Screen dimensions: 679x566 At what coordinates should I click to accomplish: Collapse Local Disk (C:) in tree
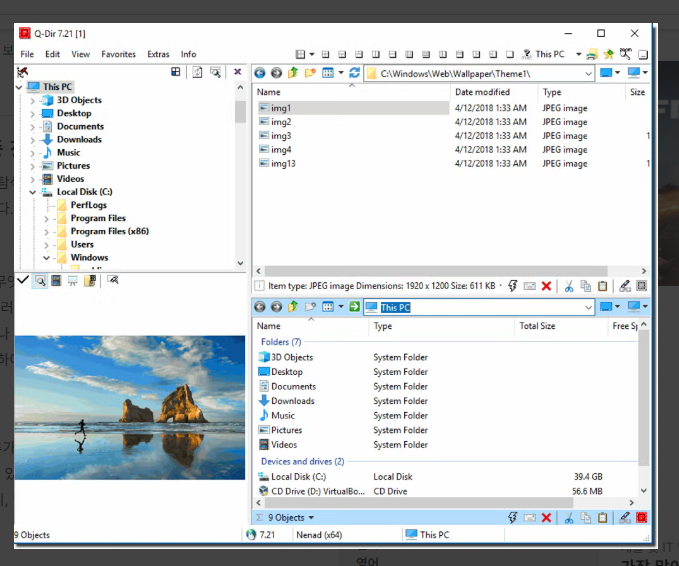pyautogui.click(x=32, y=192)
